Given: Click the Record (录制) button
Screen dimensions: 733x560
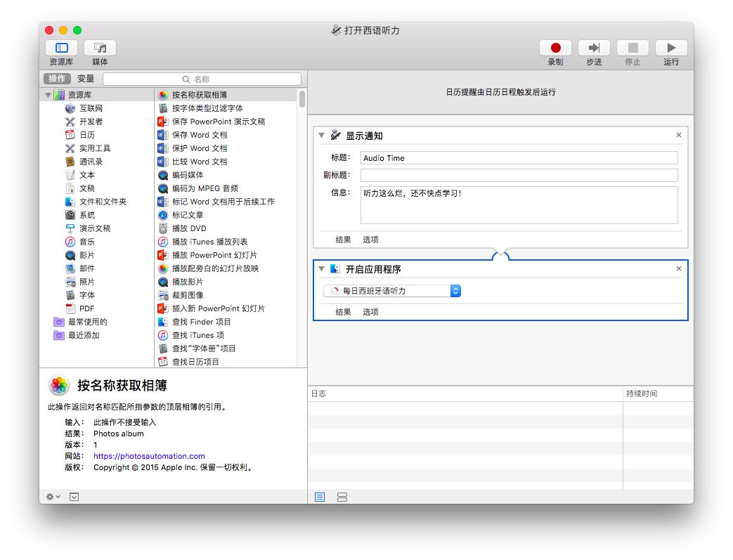Looking at the screenshot, I should coord(555,48).
